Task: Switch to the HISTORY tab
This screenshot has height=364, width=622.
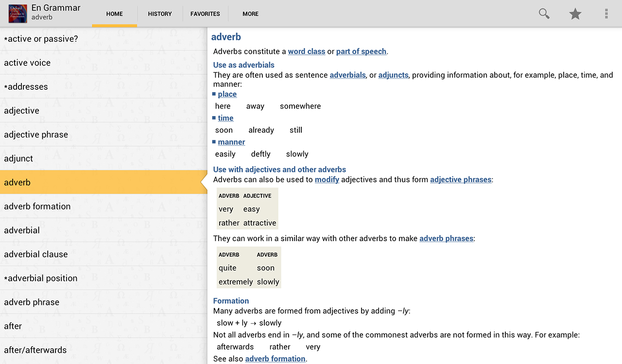Action: 160,14
